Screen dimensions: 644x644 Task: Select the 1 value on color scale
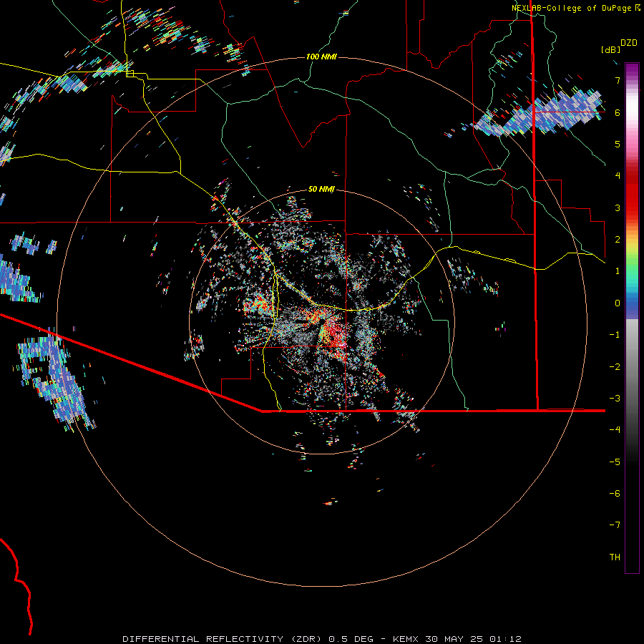(618, 271)
